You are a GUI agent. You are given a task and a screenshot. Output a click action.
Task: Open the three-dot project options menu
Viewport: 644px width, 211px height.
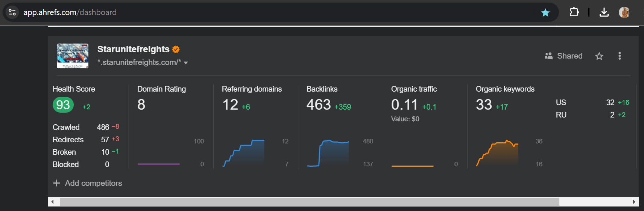(620, 56)
